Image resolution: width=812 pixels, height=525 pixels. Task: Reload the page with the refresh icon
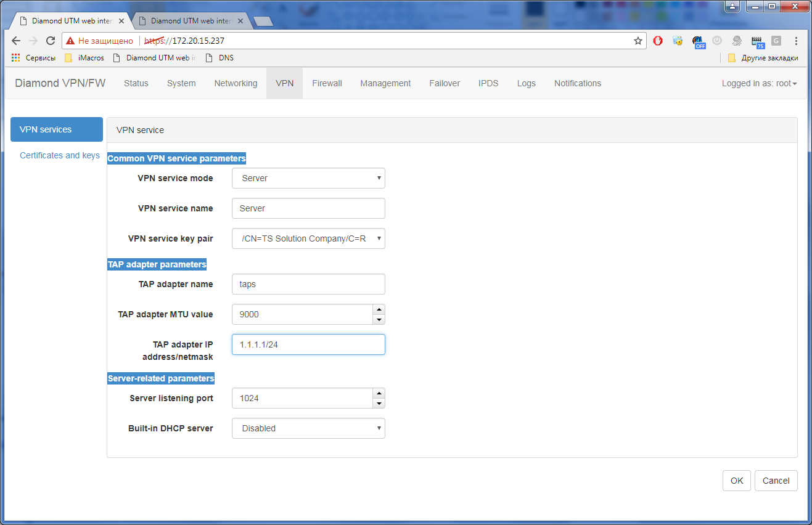(x=51, y=41)
